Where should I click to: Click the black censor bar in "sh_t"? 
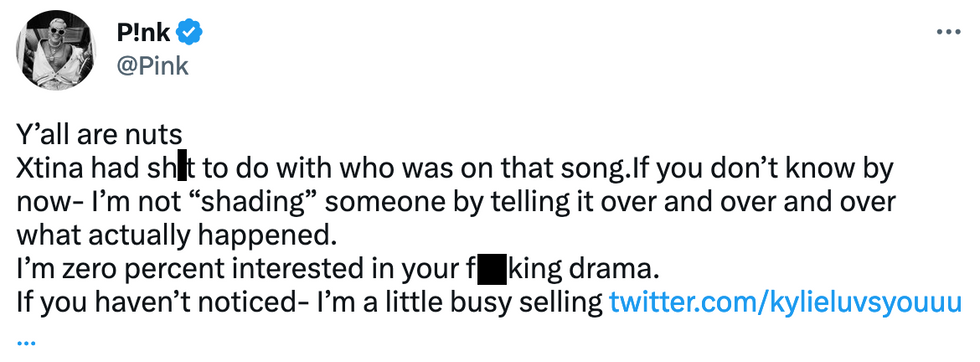182,169
